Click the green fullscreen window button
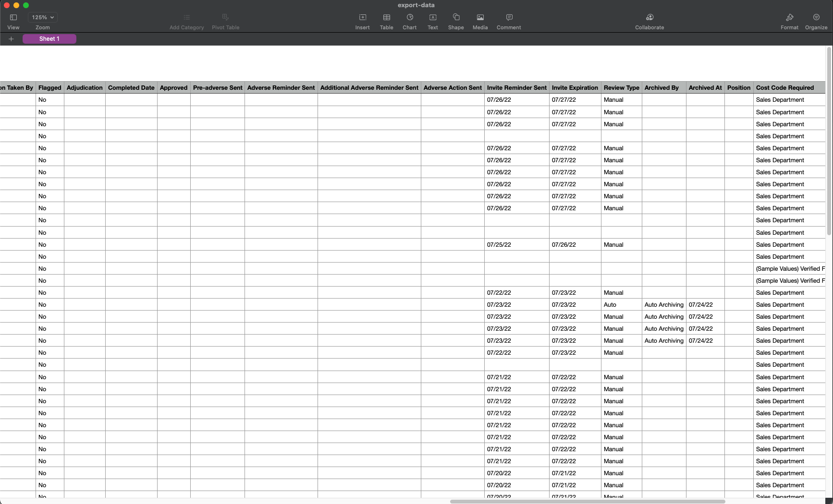The image size is (833, 504). click(x=26, y=5)
